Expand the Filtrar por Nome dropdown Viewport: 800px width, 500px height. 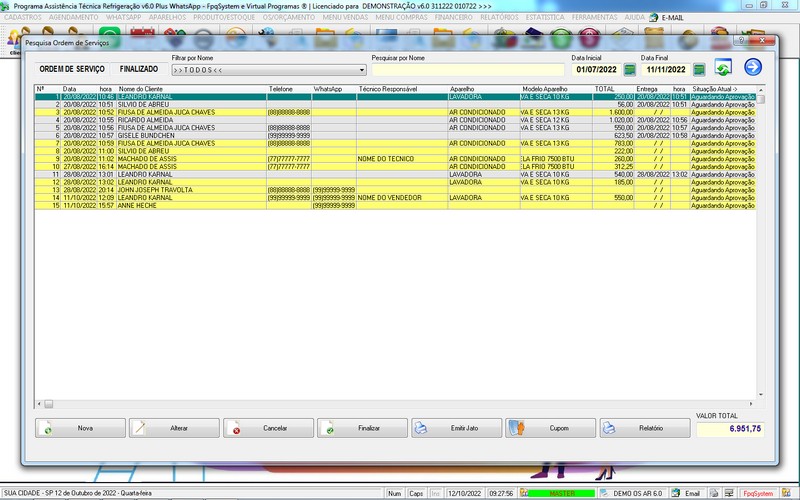(x=361, y=70)
